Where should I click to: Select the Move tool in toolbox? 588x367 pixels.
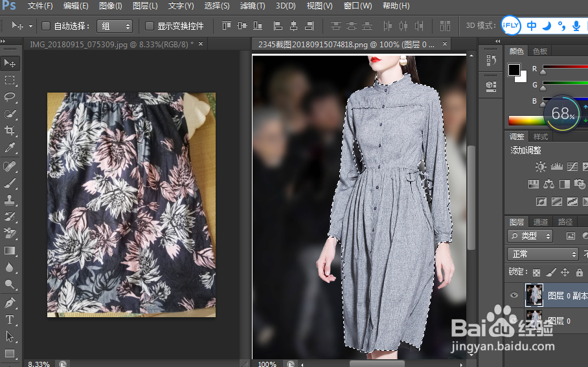tap(10, 63)
